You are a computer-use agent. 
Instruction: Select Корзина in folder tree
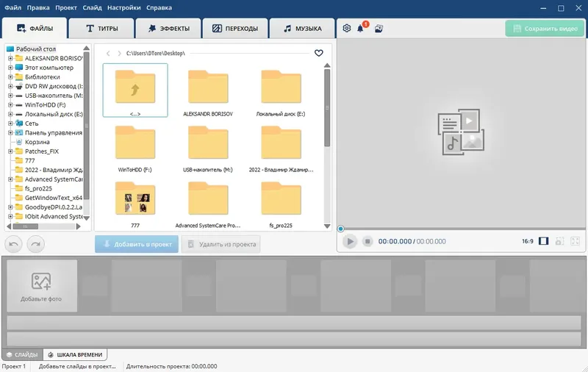(x=37, y=142)
